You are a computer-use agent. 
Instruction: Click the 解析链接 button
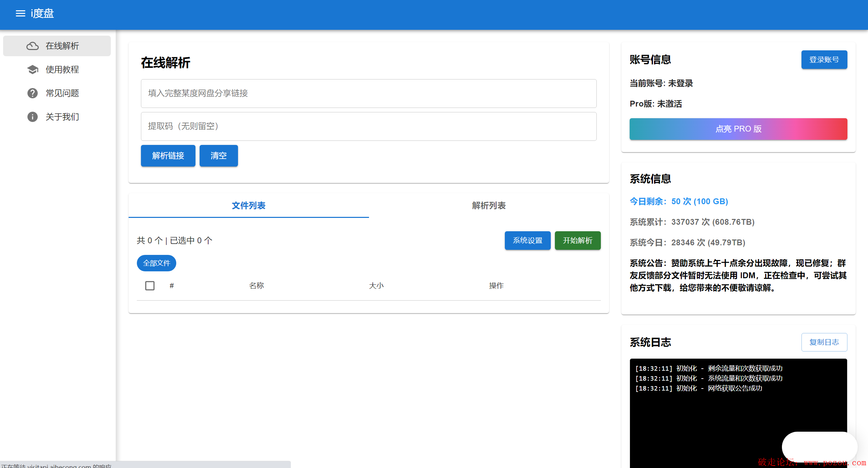168,156
